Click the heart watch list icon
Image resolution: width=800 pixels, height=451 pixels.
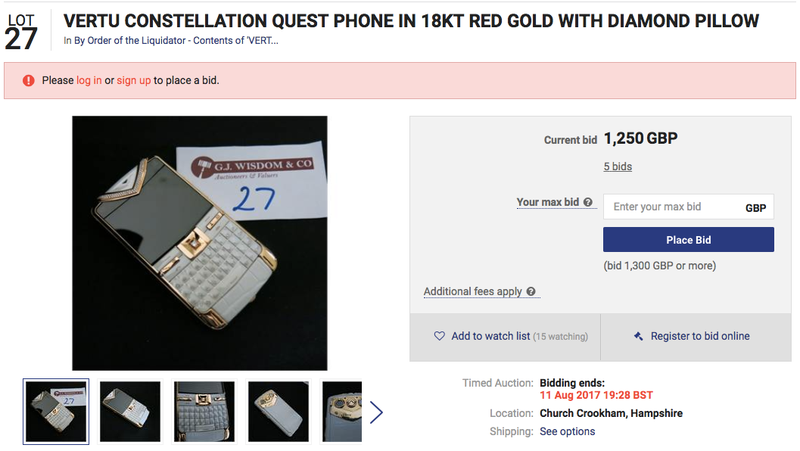[x=439, y=336]
